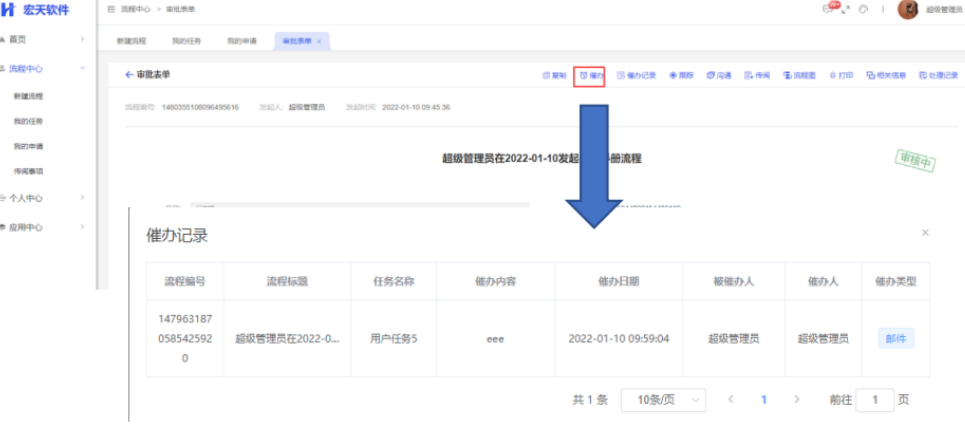Click the 流程编号 column header

tap(185, 281)
